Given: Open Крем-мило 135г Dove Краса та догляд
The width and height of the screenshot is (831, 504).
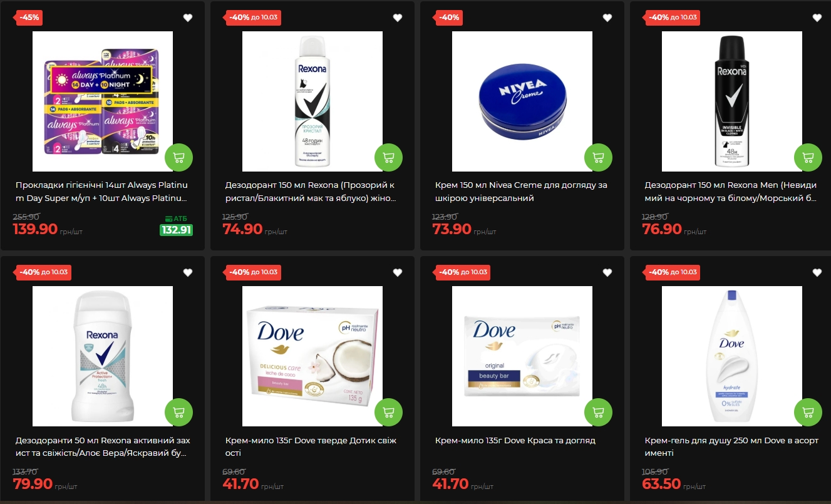Looking at the screenshot, I should [515, 440].
